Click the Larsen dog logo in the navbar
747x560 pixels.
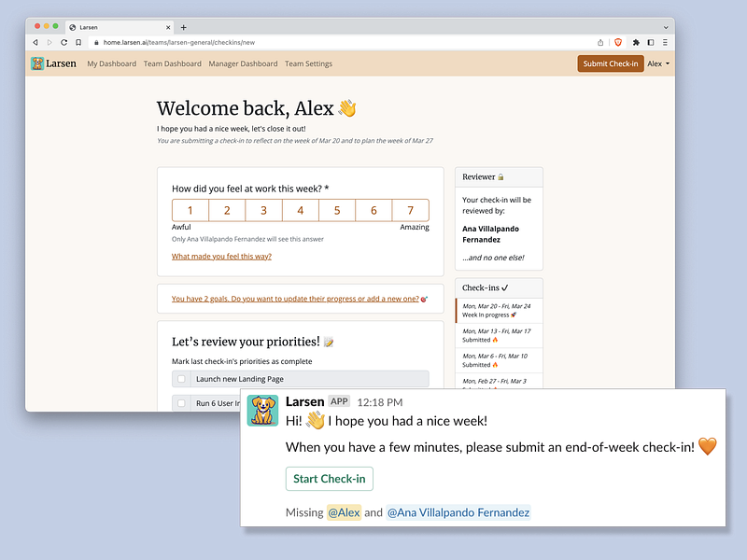[x=37, y=63]
